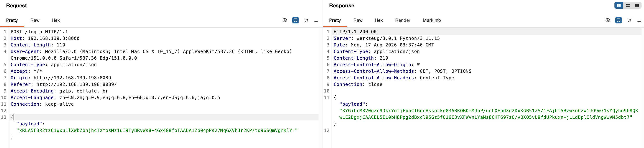644x148 pixels.
Task: Show non-printable \n characters in Response panel
Action: pyautogui.click(x=629, y=20)
